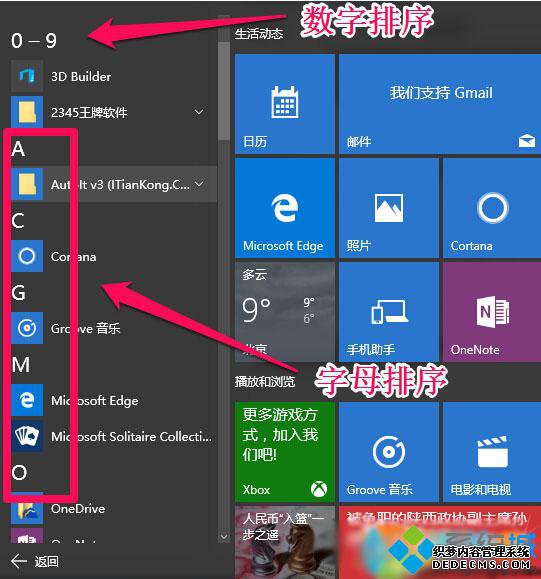Open the 北京 weather tile
This screenshot has height=579, width=541.
coord(285,312)
